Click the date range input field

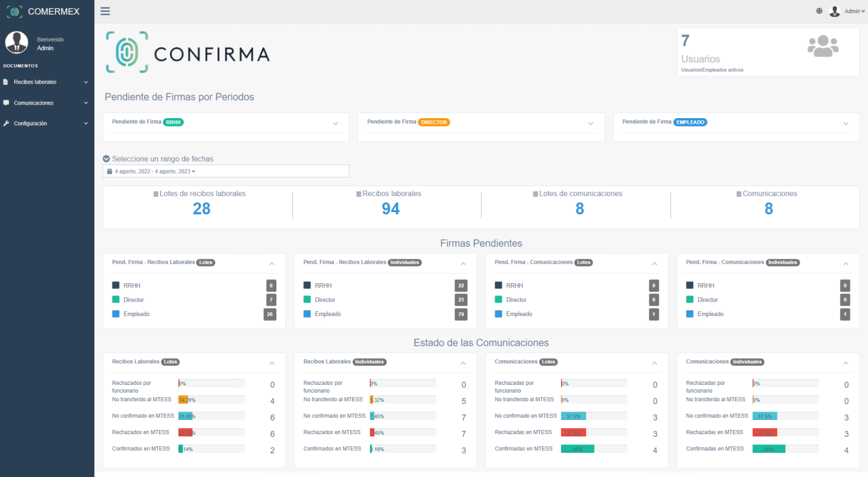point(226,171)
